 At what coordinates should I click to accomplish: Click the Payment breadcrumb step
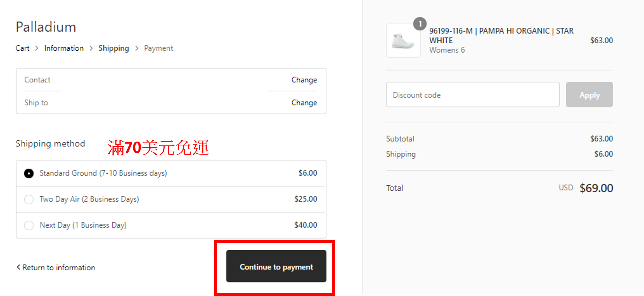pos(158,48)
